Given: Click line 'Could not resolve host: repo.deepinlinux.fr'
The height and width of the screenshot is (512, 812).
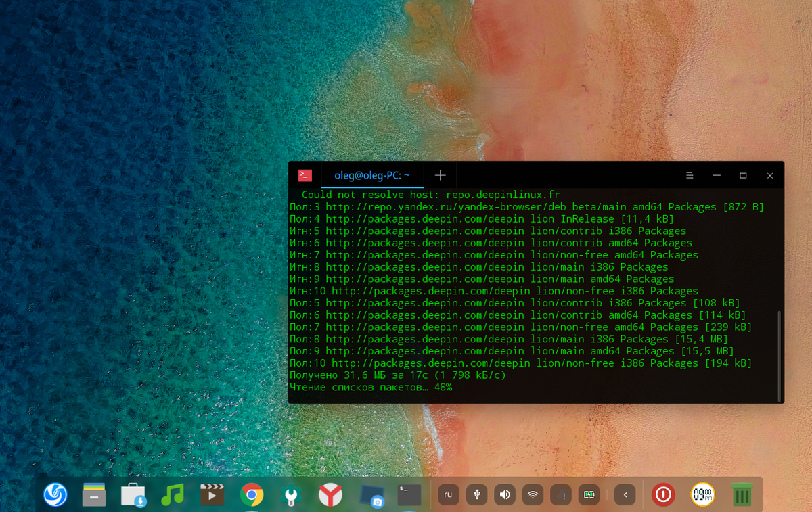Looking at the screenshot, I should click(x=430, y=195).
